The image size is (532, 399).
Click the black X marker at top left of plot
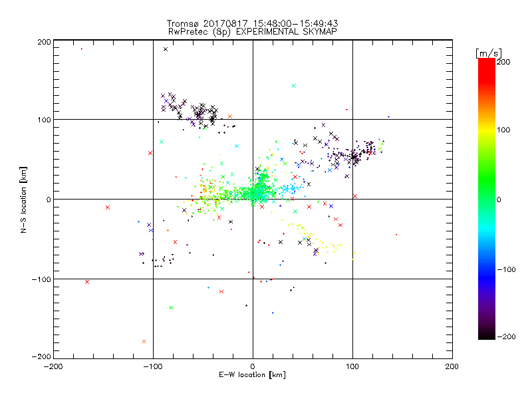click(166, 49)
